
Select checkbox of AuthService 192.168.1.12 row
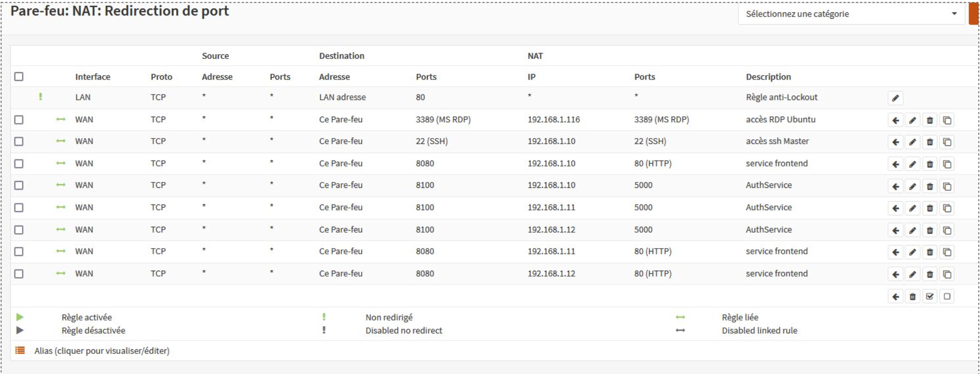coord(19,230)
